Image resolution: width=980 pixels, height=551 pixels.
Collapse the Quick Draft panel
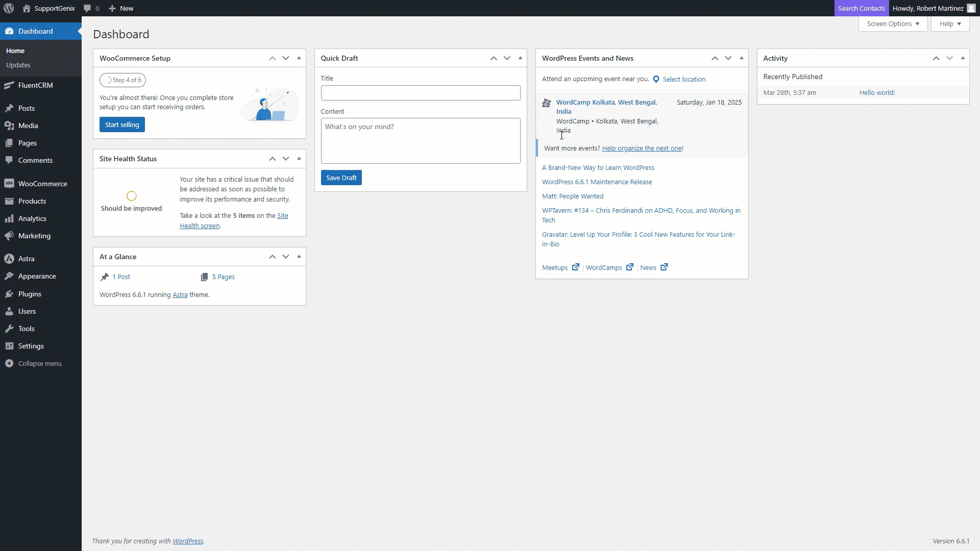click(520, 58)
